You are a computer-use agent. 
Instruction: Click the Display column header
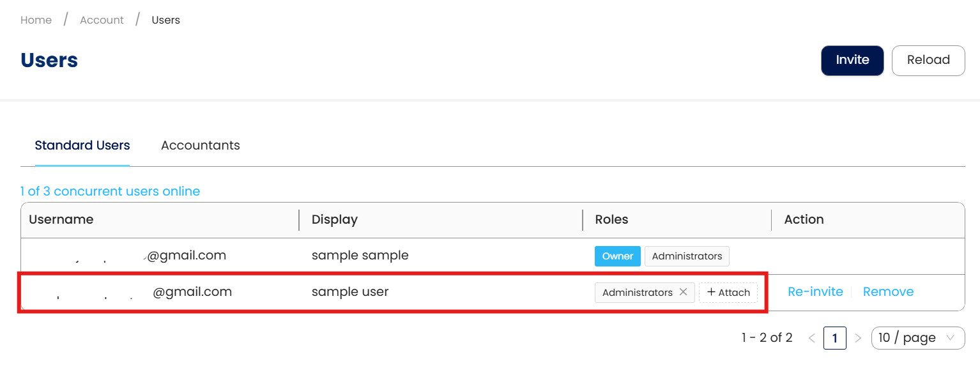[x=335, y=220]
